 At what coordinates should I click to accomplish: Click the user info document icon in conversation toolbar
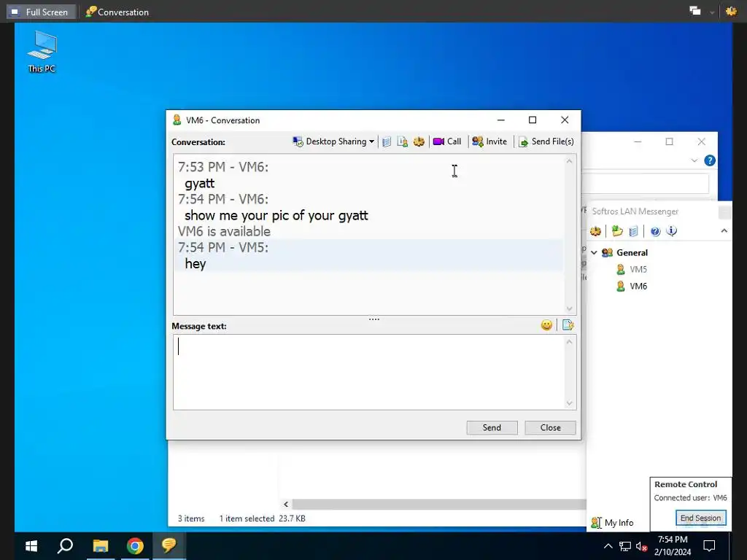(x=402, y=141)
